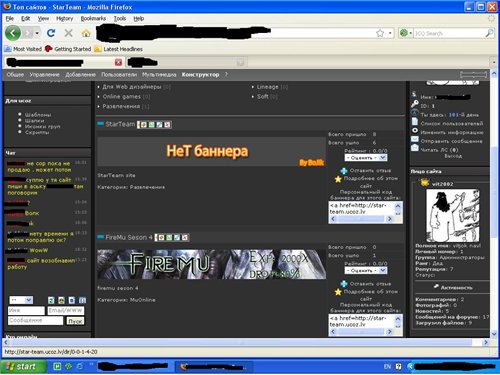Open the Firefox home page icon
The width and height of the screenshot is (500, 375).
pyautogui.click(x=86, y=33)
